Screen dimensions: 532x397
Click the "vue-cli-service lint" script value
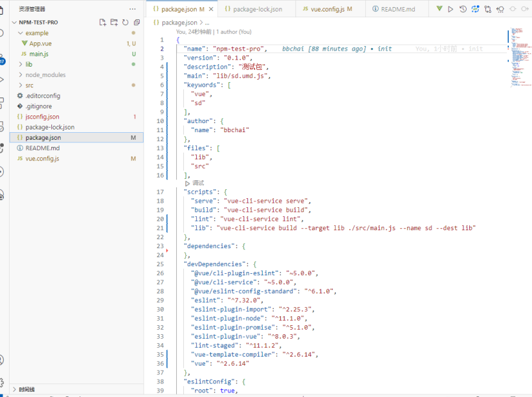[260, 219]
